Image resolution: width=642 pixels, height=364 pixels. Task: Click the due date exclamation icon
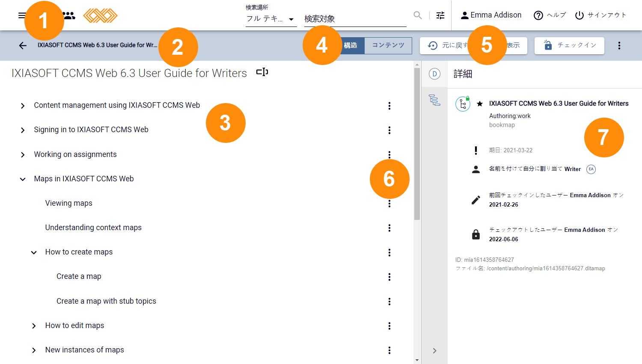[x=476, y=150]
